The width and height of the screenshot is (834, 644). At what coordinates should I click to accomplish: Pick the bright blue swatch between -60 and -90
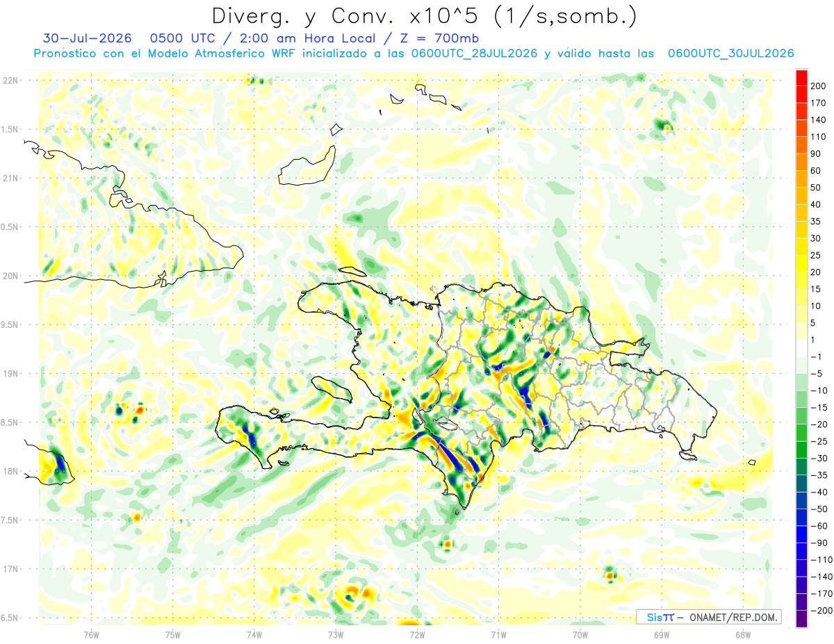point(801,534)
